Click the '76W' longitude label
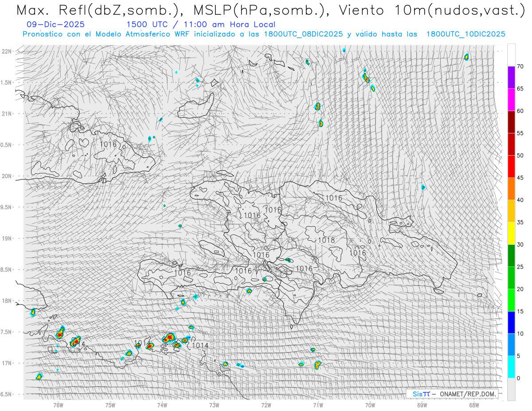The width and height of the screenshot is (532, 411). point(58,405)
